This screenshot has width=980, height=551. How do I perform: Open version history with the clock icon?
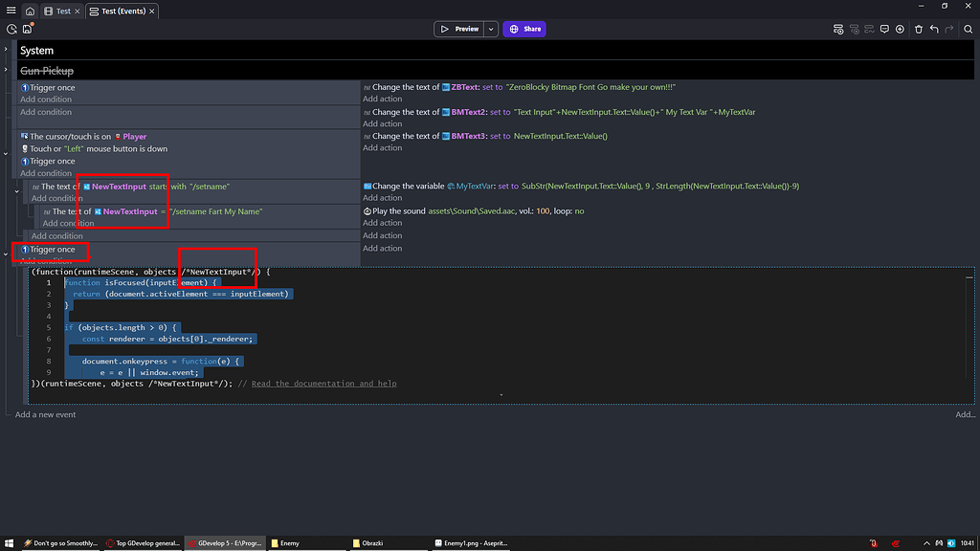pos(11,29)
